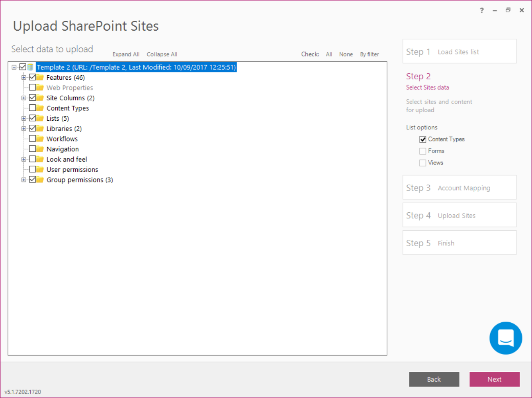This screenshot has width=532, height=398.
Task: Select the Navigation tree item label
Action: tap(63, 149)
